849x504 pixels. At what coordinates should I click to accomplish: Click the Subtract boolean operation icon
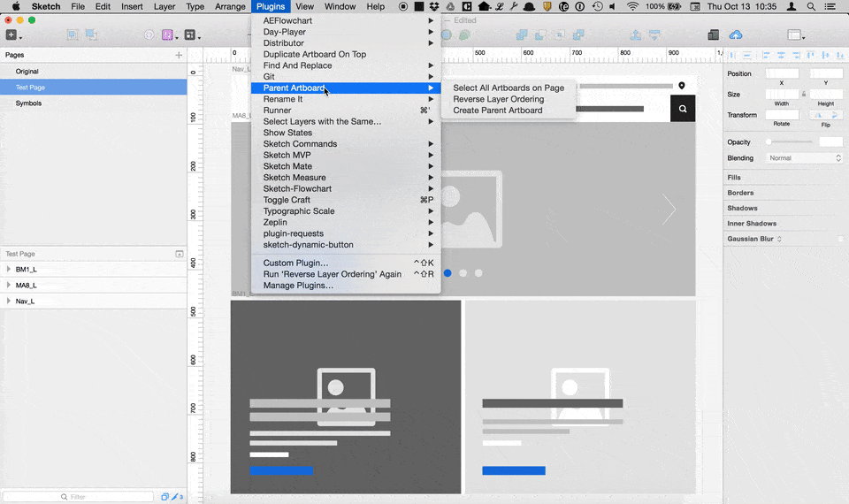(540, 35)
